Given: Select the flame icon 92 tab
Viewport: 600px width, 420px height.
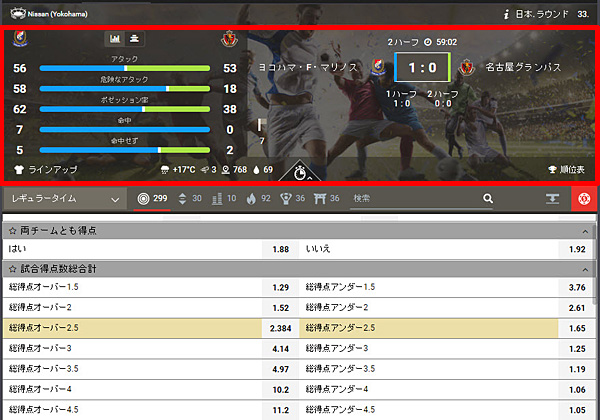Looking at the screenshot, I should (x=259, y=199).
